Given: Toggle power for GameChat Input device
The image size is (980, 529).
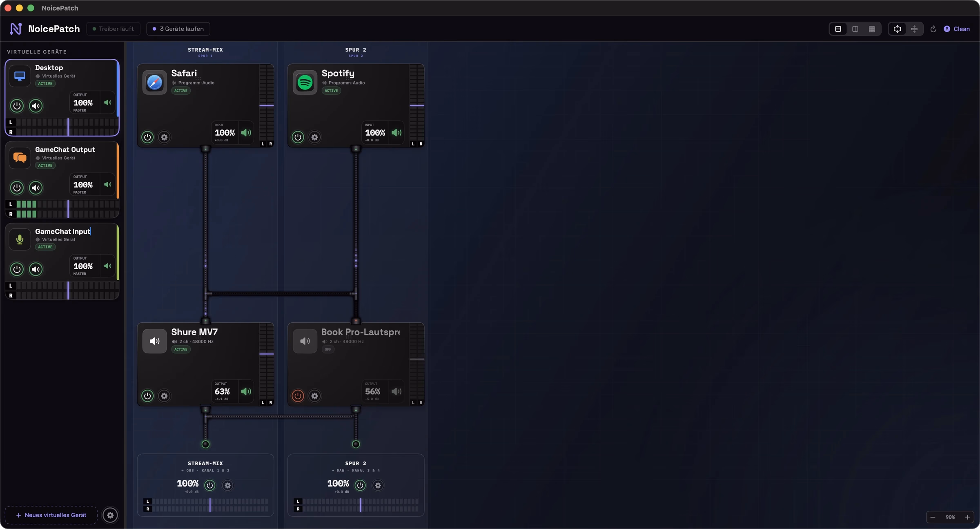Looking at the screenshot, I should click(x=17, y=269).
